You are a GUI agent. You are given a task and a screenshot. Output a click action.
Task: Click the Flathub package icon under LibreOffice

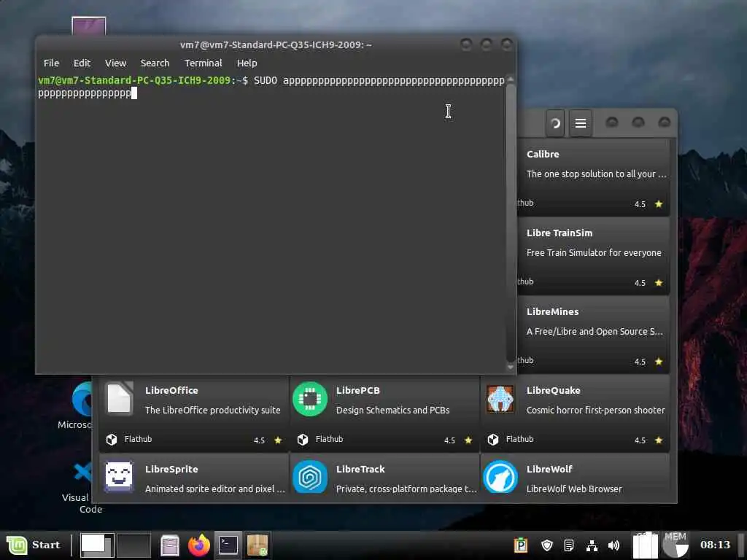coord(112,439)
